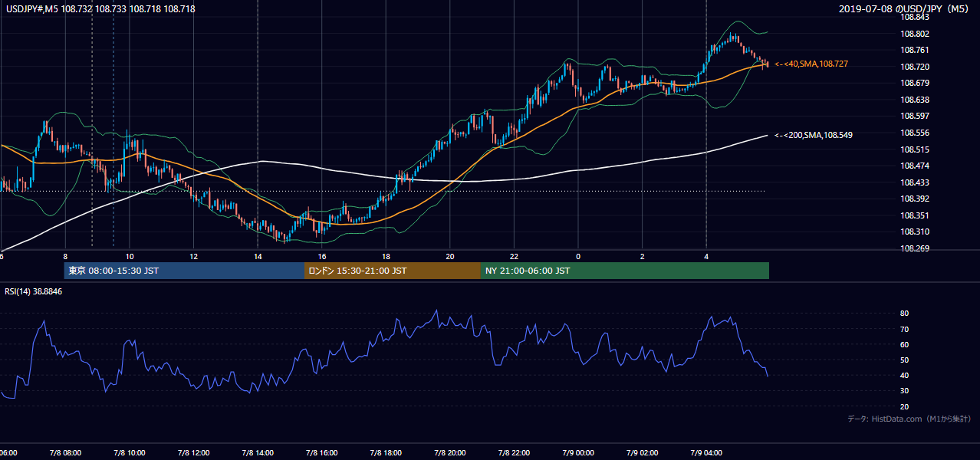Click hour tick 16 under price chart
The width and height of the screenshot is (980, 460).
click(322, 256)
